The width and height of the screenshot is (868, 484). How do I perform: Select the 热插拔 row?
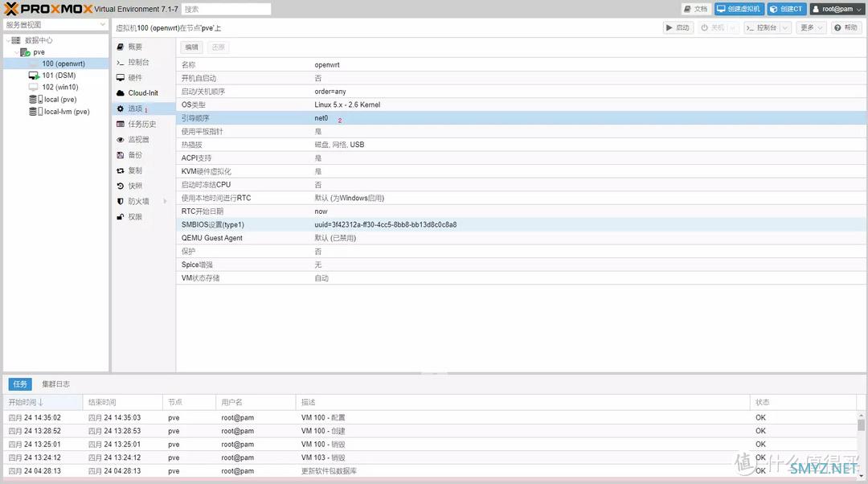pos(522,145)
